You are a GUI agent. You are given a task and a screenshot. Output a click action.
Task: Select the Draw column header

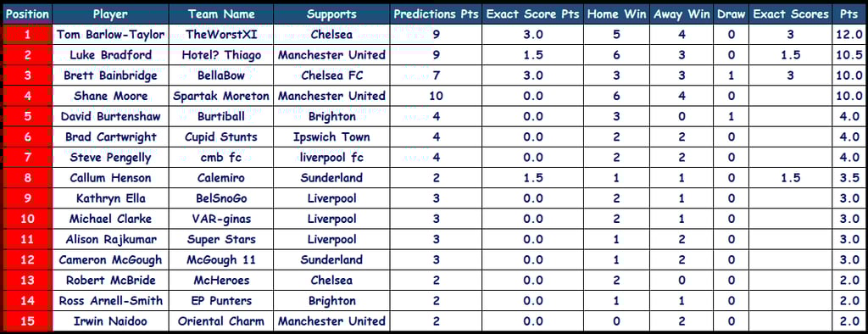[x=732, y=14]
